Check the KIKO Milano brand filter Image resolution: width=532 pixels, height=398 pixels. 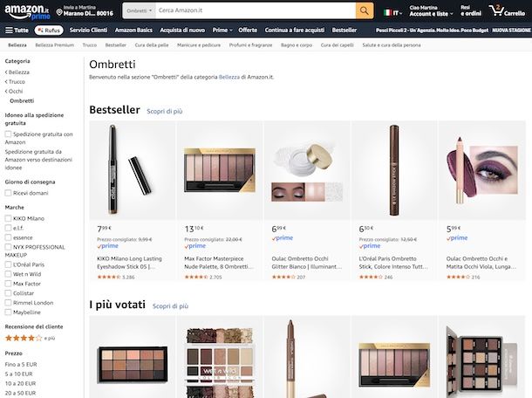click(x=8, y=218)
